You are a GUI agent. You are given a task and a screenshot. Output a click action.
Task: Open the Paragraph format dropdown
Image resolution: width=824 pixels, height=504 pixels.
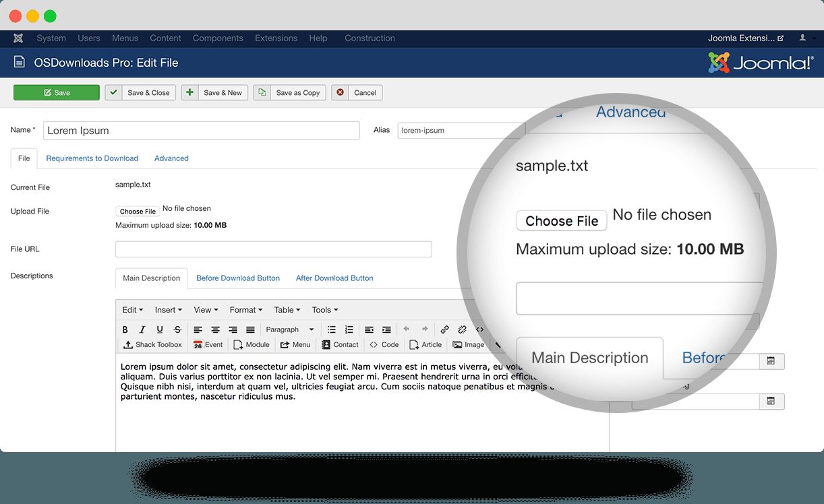pyautogui.click(x=290, y=329)
